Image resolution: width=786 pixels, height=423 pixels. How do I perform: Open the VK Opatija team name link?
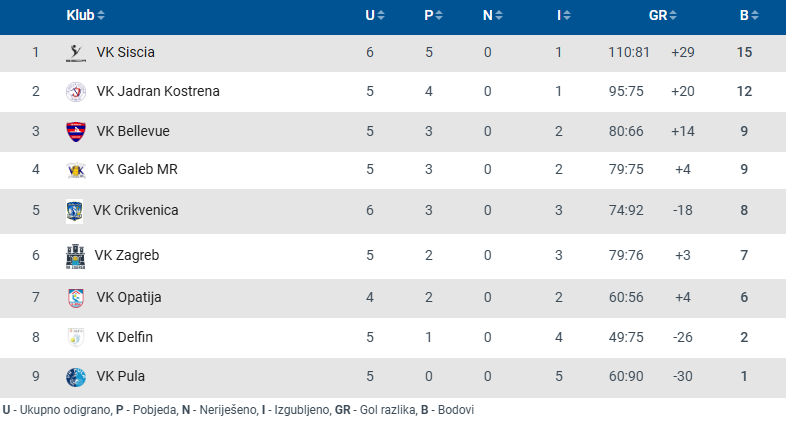(129, 298)
